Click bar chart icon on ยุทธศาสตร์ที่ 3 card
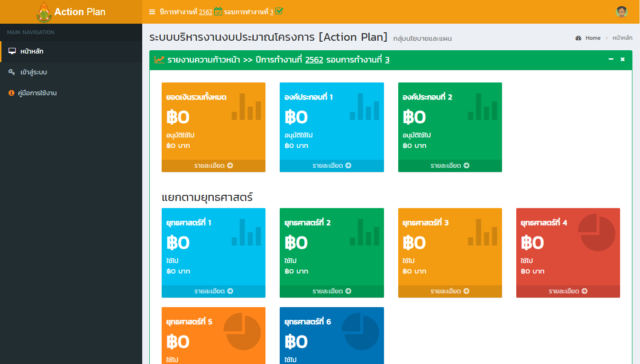This screenshot has height=364, width=640. tap(483, 232)
